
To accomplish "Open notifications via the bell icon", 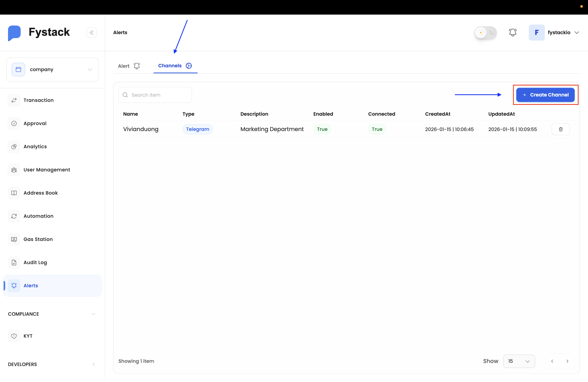I will 513,32.
